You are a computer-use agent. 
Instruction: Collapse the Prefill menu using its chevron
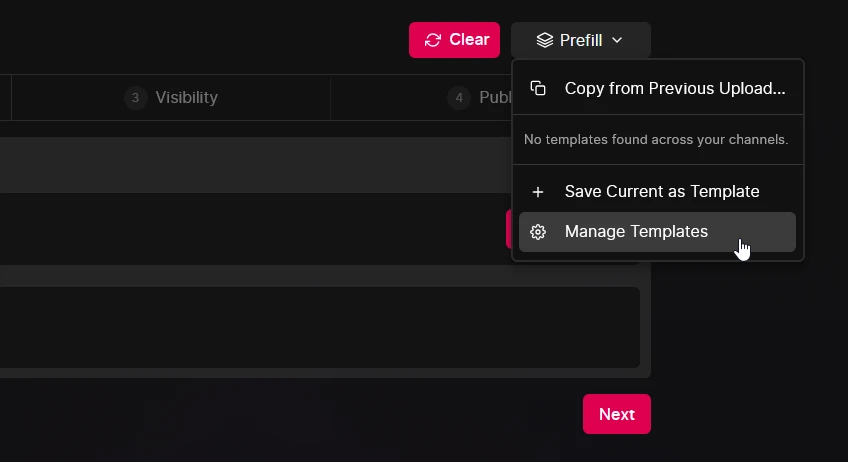[617, 40]
